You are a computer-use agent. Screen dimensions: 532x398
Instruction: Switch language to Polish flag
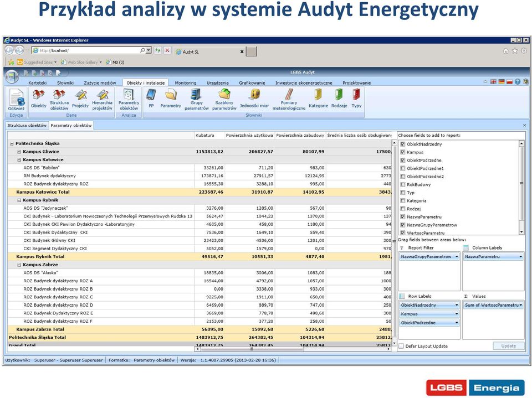click(509, 82)
